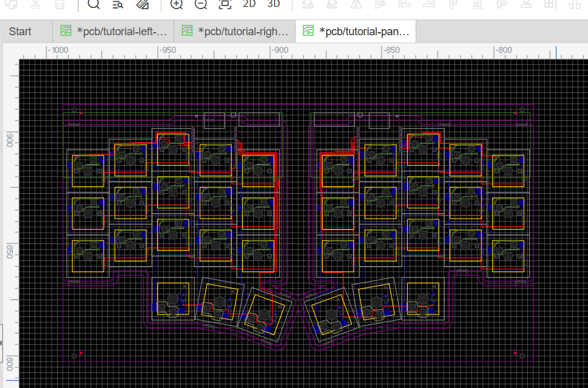Viewport: 588px width, 388px height.
Task: Zoom out on the PCB canvas
Action: [x=201, y=4]
